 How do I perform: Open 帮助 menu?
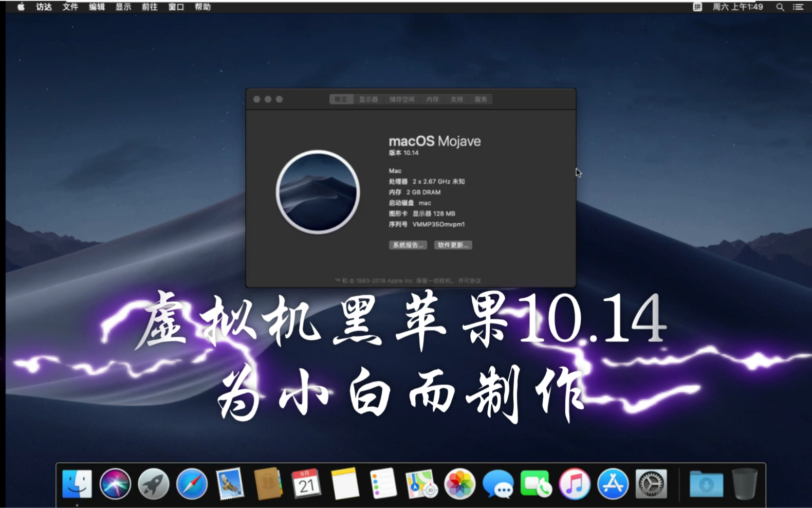[202, 7]
